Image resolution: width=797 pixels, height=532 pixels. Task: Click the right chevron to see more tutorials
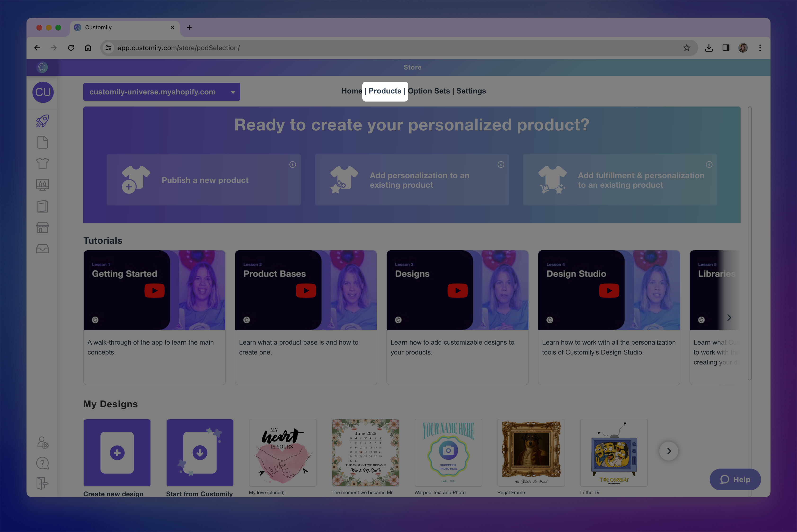729,317
